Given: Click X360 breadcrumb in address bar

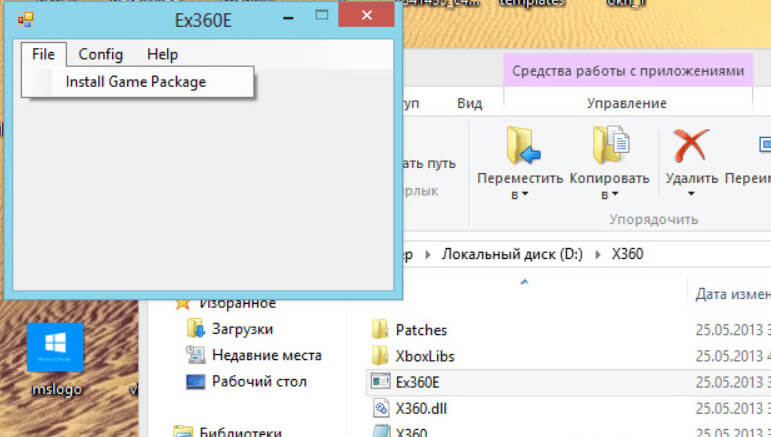Looking at the screenshot, I should [627, 254].
